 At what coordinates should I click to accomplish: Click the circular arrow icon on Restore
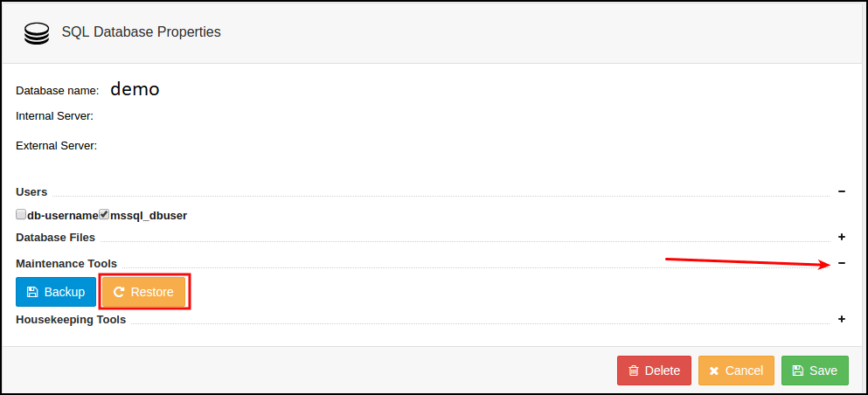[119, 292]
